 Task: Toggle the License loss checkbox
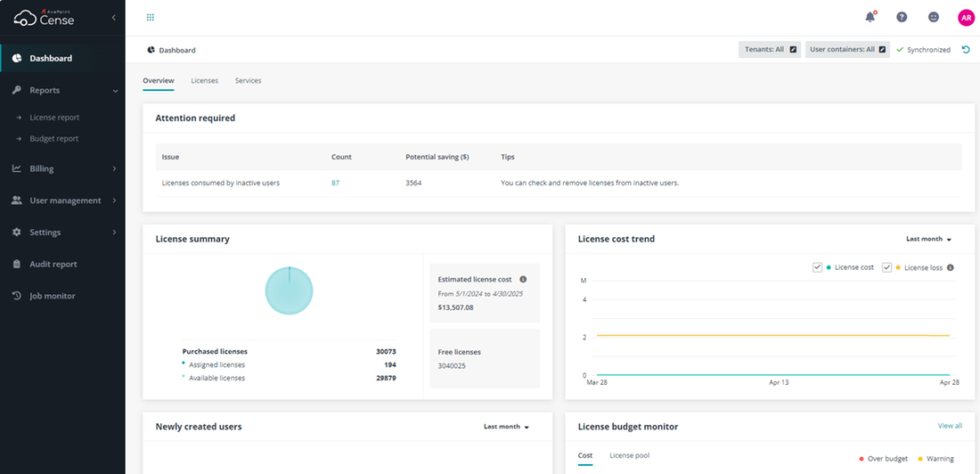point(886,267)
